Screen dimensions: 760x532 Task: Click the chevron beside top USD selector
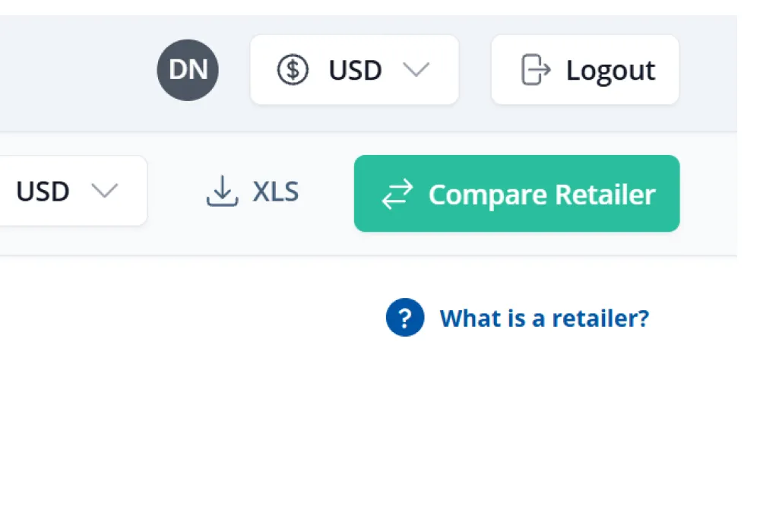click(417, 70)
